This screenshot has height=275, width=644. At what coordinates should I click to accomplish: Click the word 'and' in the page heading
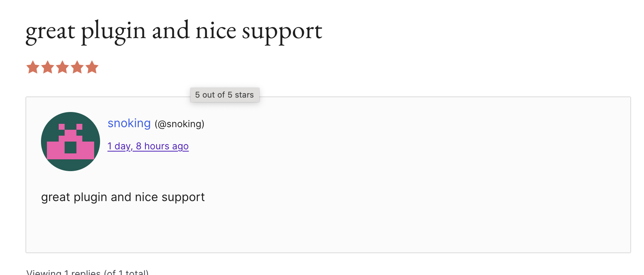[x=171, y=31]
